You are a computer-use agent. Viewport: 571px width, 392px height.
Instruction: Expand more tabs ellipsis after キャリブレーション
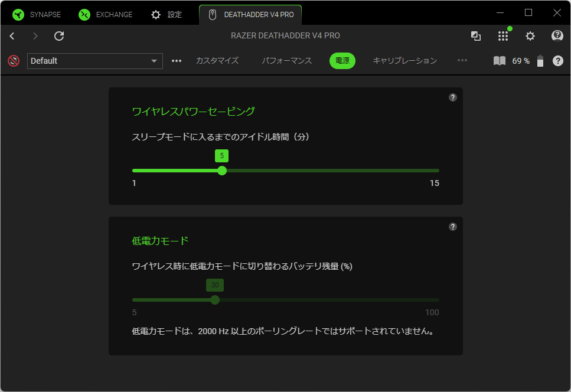462,60
